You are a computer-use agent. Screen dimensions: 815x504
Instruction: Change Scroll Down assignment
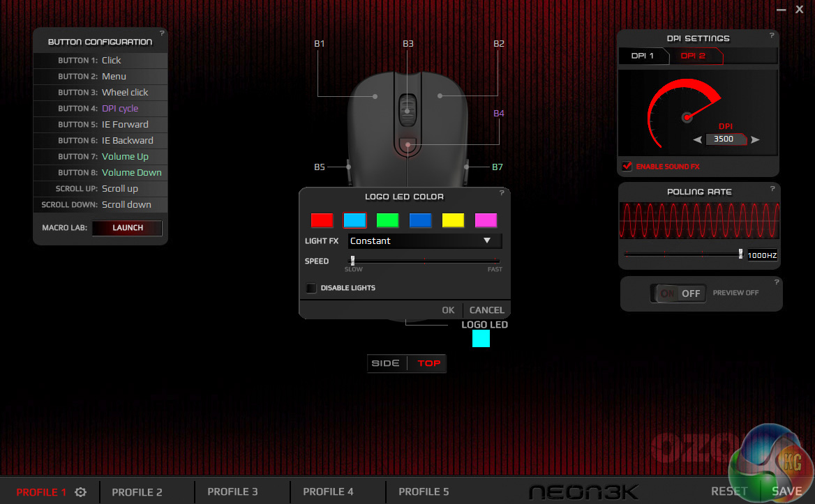[100, 205]
